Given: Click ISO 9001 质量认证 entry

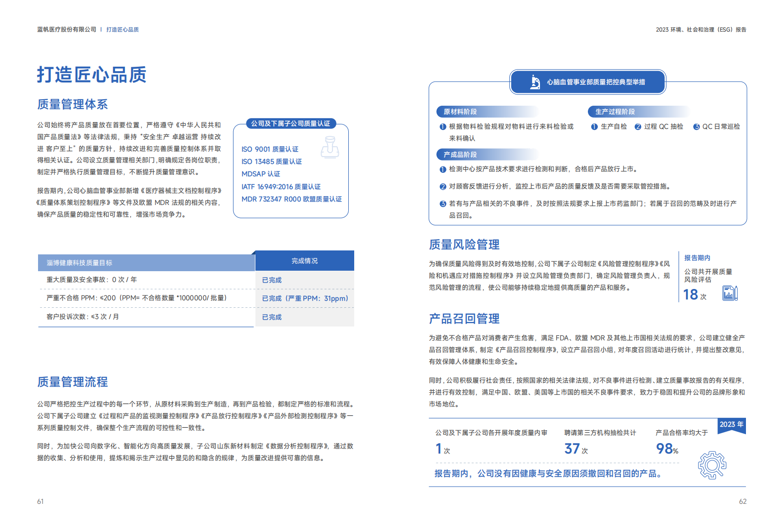Looking at the screenshot, I should [x=270, y=149].
